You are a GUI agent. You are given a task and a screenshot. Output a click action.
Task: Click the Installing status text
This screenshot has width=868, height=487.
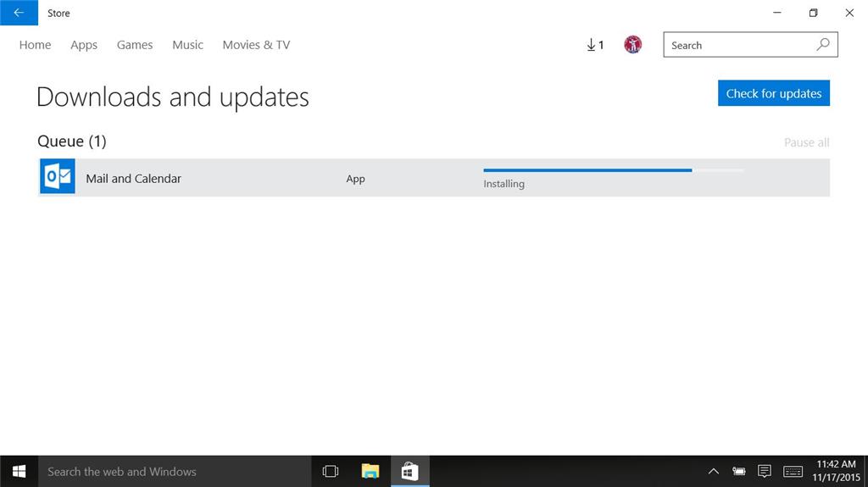point(504,184)
